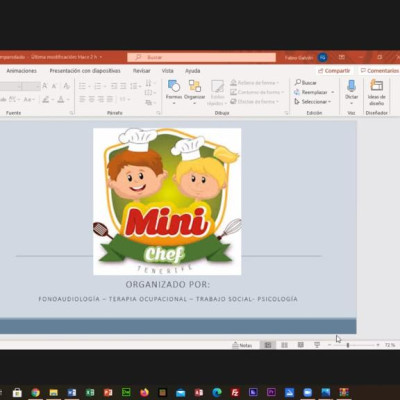This screenshot has height=400, width=400.
Task: Open the Reemplazar dropdown arrow
Action: coord(333,92)
